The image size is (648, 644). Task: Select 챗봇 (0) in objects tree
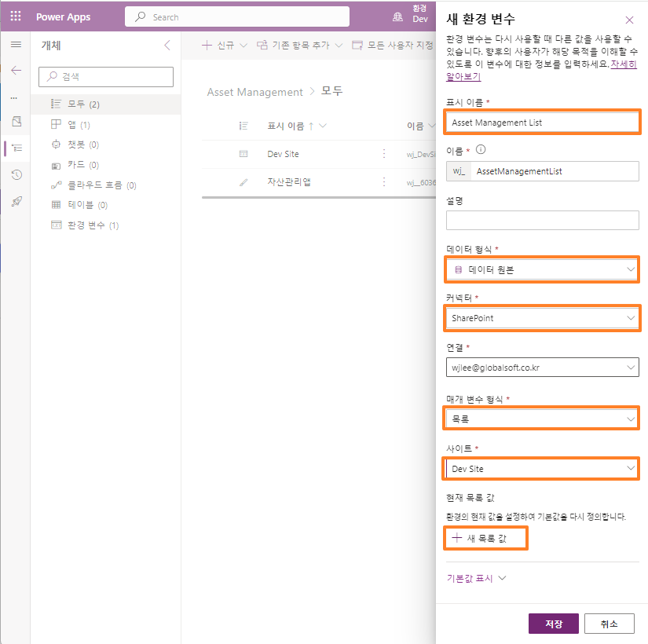105,145
